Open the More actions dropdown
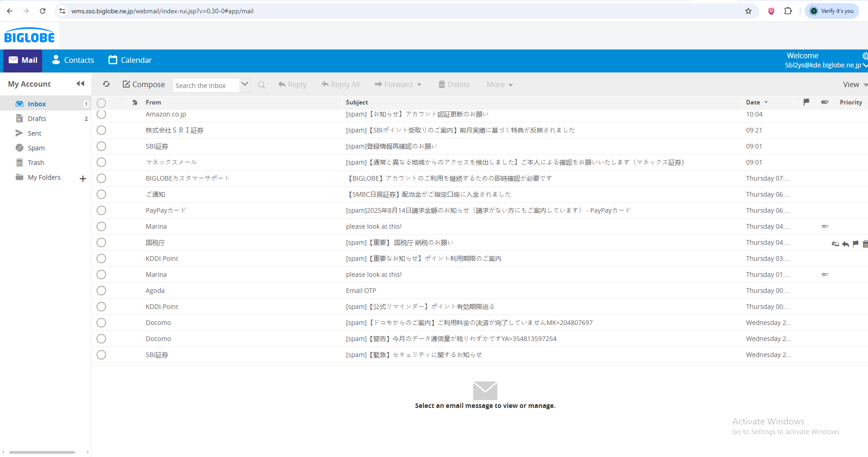 pyautogui.click(x=500, y=85)
